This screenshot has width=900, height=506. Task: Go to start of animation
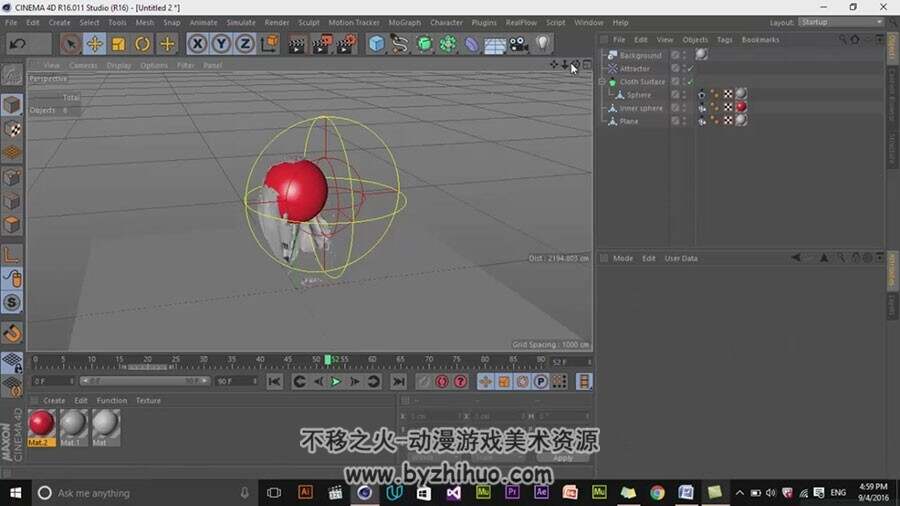click(x=274, y=382)
